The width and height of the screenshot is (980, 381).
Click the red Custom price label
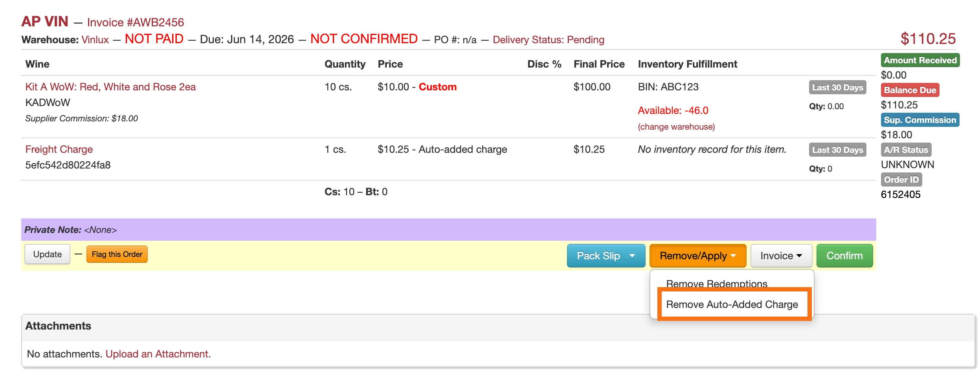tap(438, 87)
